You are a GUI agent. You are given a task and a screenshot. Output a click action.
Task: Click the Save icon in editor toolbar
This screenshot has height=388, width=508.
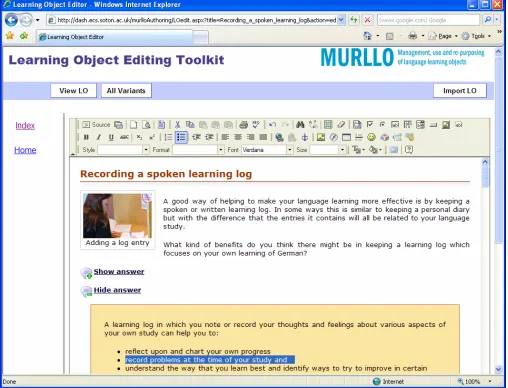coord(118,125)
